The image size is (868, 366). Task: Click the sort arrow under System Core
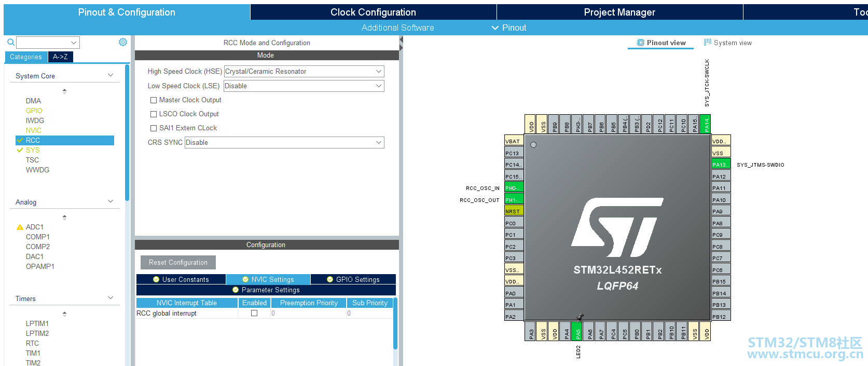[64, 91]
